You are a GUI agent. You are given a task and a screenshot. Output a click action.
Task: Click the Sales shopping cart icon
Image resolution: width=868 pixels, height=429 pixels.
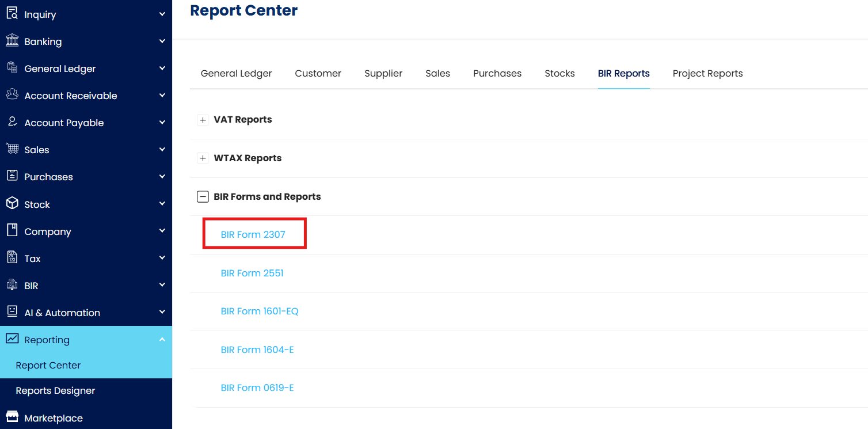coord(12,149)
